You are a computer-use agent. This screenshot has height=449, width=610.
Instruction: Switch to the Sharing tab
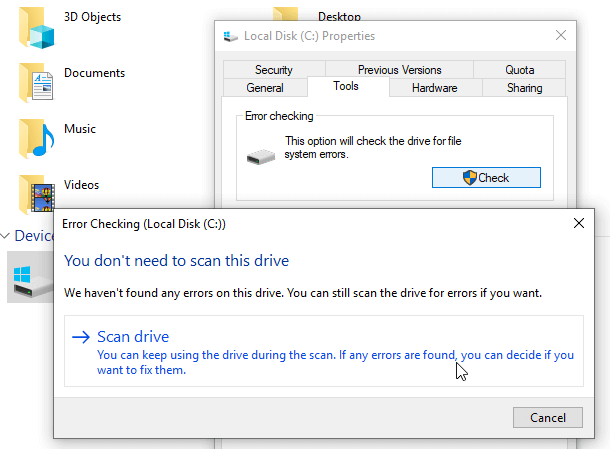pyautogui.click(x=524, y=88)
